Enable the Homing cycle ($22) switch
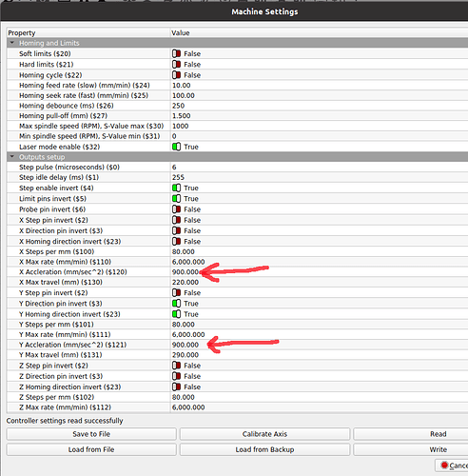 [176, 75]
